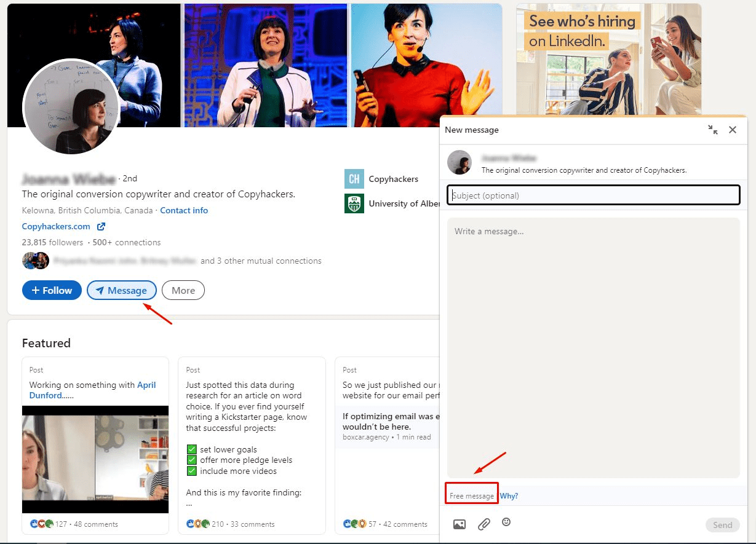
Task: Open the emoji picker smiley icon
Action: (506, 522)
